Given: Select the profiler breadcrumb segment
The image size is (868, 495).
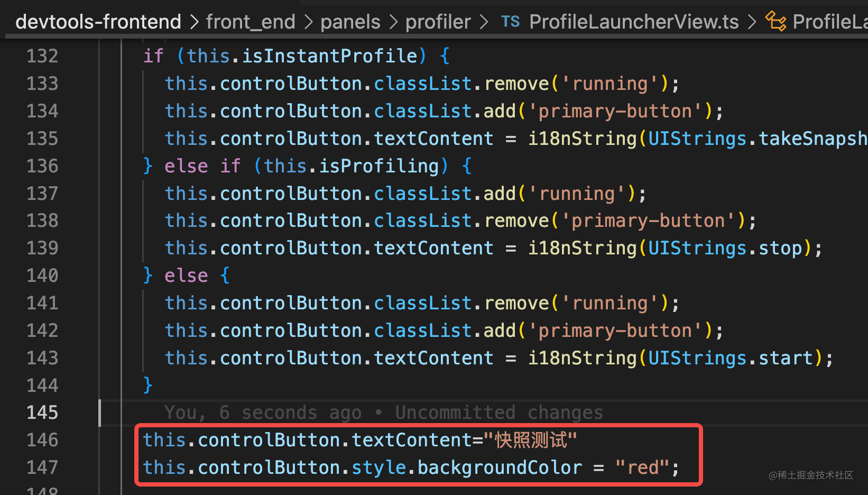Looking at the screenshot, I should click(438, 22).
